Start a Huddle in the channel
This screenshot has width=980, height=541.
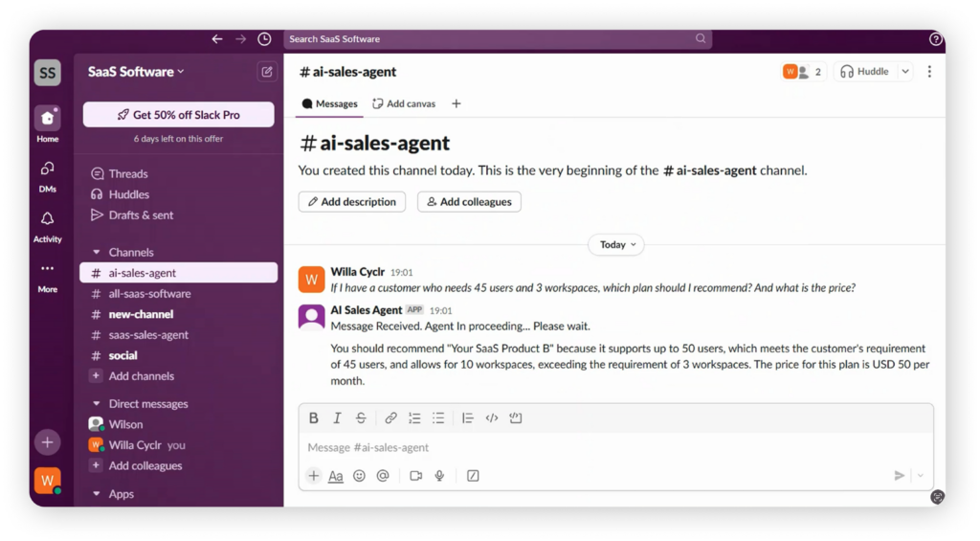pos(865,71)
